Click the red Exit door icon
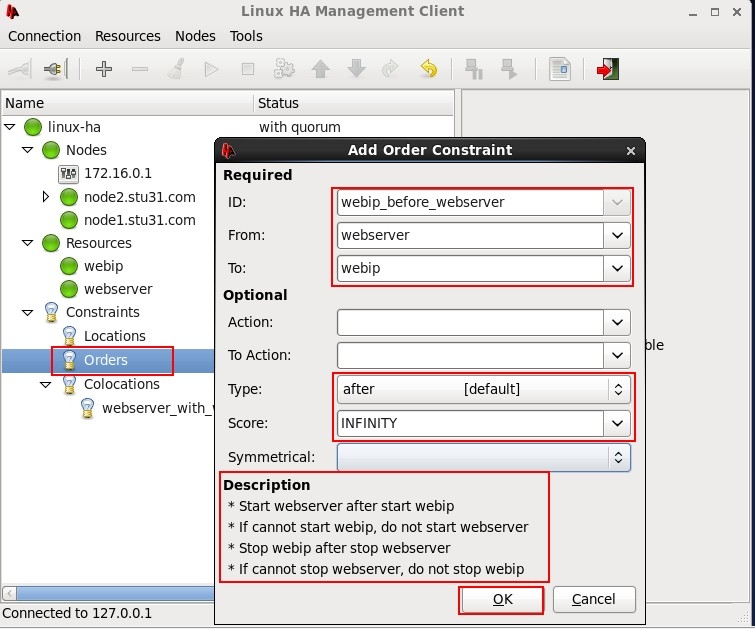This screenshot has width=755, height=629. point(608,69)
